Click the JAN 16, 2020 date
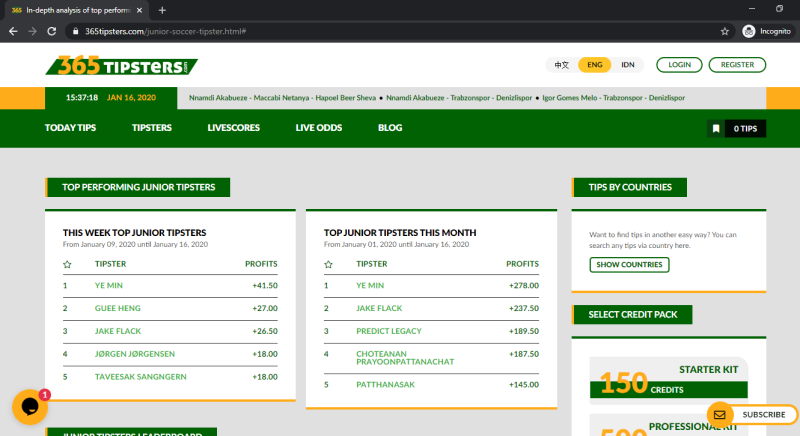The width and height of the screenshot is (800, 436). pyautogui.click(x=131, y=97)
